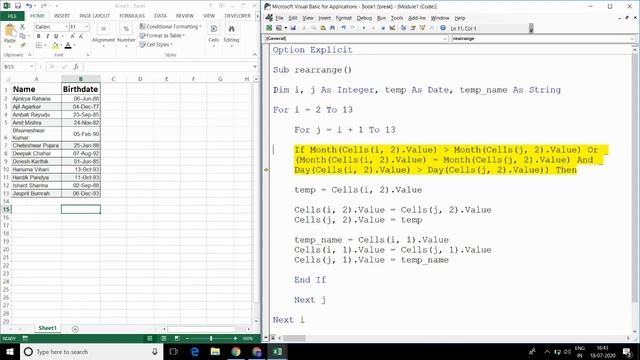Image resolution: width=640 pixels, height=360 pixels.
Task: Click the Insert Function fx icon
Action: pos(76,67)
